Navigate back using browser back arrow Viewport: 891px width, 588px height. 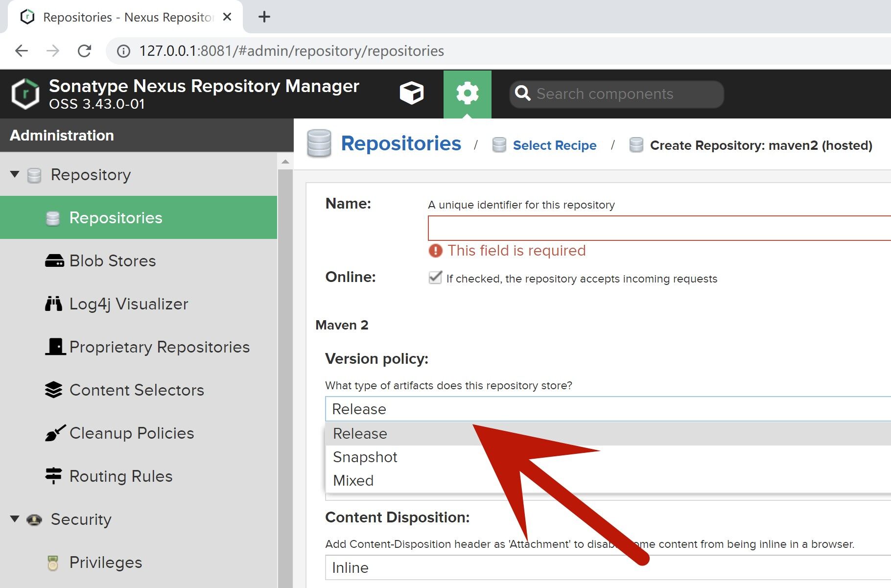tap(21, 50)
